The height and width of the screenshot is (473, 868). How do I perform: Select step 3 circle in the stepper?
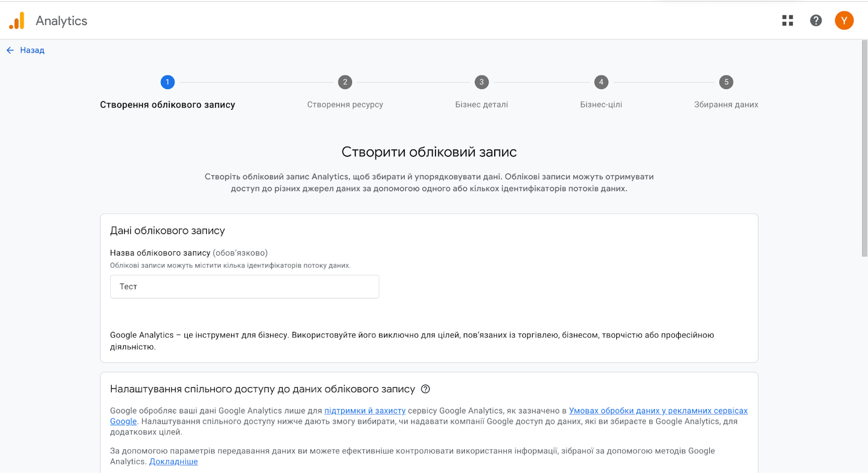tap(482, 82)
